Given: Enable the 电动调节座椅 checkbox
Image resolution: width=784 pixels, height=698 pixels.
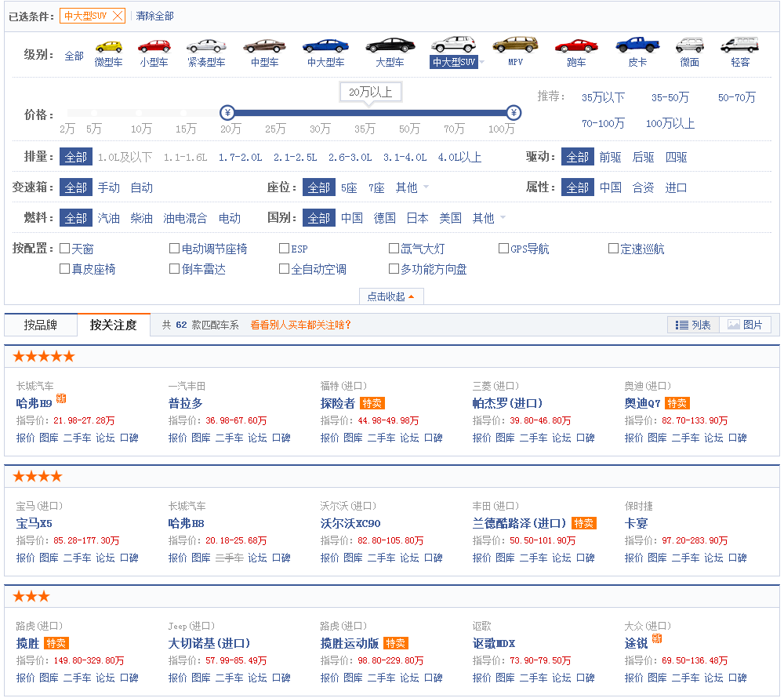Looking at the screenshot, I should click(175, 248).
